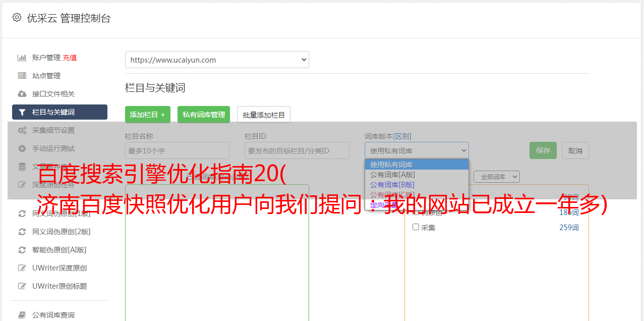
Task: Open 接口文件相关 in the sidebar
Action: click(53, 94)
